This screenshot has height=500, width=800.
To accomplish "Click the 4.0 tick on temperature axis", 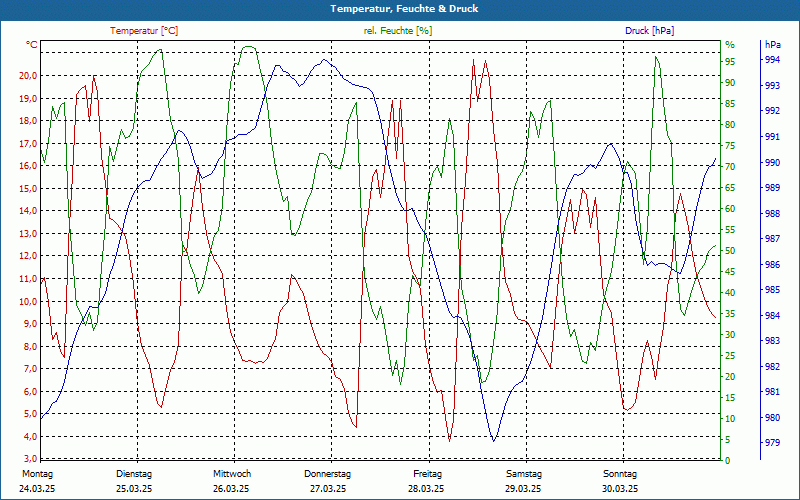I will pyautogui.click(x=30, y=437).
